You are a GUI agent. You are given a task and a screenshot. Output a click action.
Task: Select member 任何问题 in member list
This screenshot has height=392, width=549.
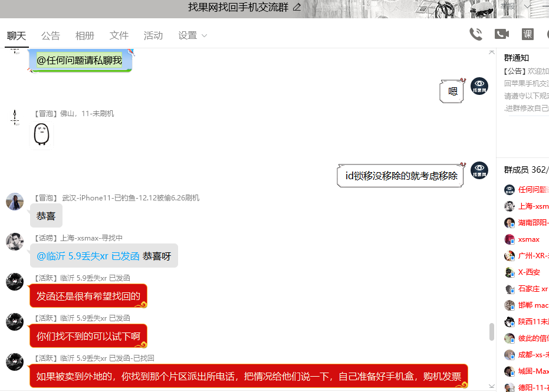(526, 190)
